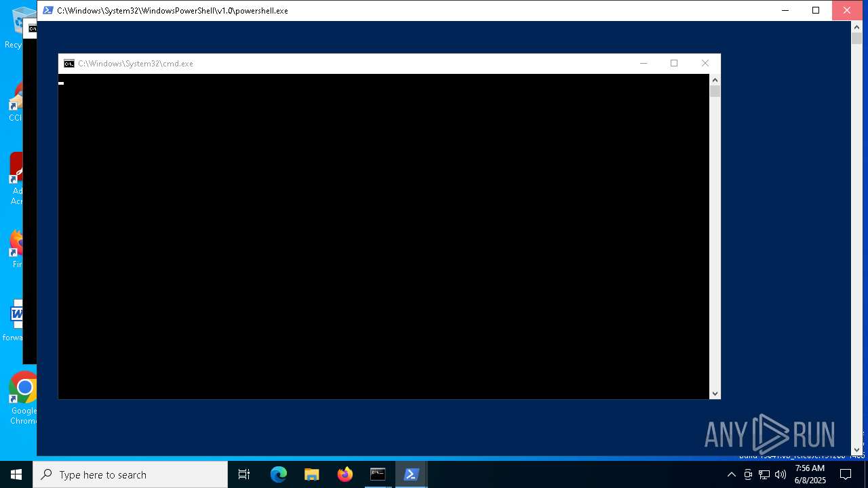Close the cmd.exe window
The height and width of the screenshot is (488, 868).
(705, 64)
